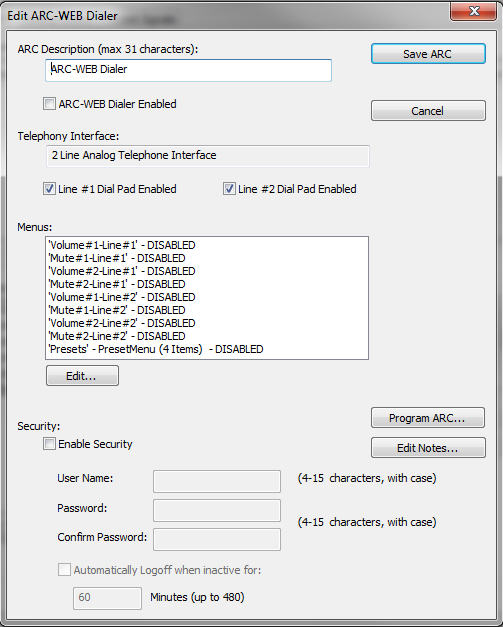
Task: Choose 'Mute#2-Line#1' in the list
Action: pyautogui.click(x=207, y=284)
